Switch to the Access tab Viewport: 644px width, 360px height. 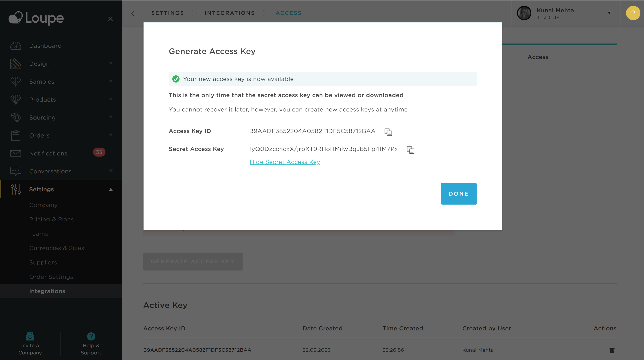click(x=538, y=57)
